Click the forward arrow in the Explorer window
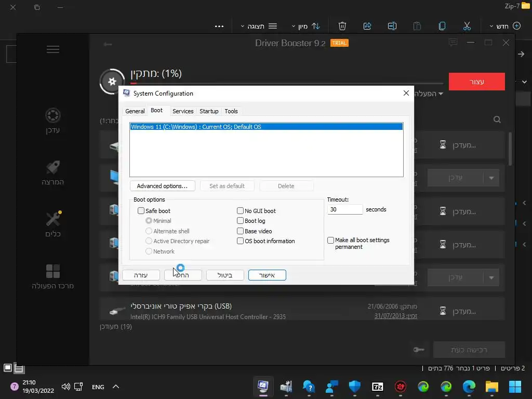 coord(521,54)
